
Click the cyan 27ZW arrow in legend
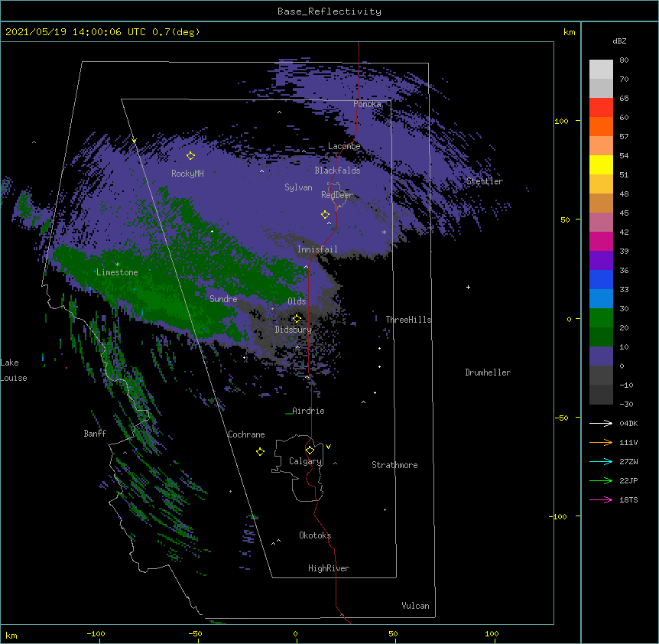coord(601,461)
